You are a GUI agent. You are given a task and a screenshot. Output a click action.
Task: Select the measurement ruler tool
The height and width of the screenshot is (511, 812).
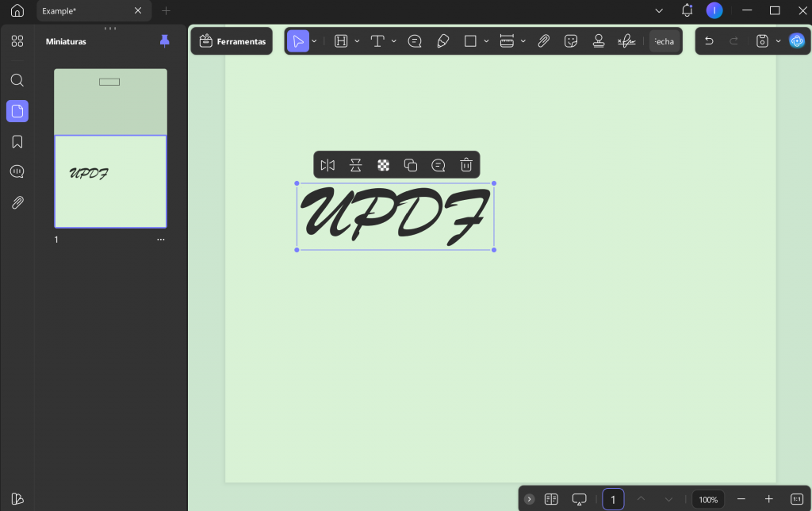coord(507,41)
